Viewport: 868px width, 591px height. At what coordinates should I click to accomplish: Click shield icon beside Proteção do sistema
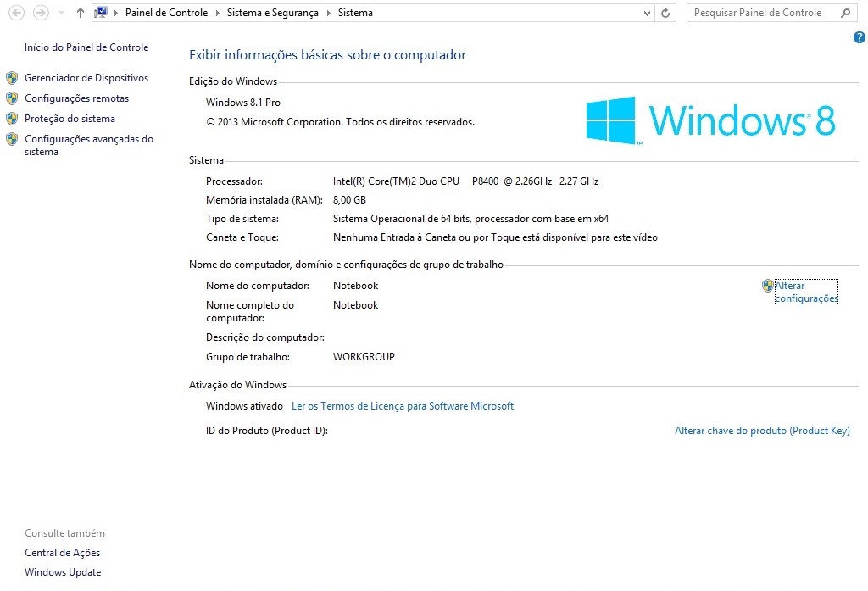(12, 119)
